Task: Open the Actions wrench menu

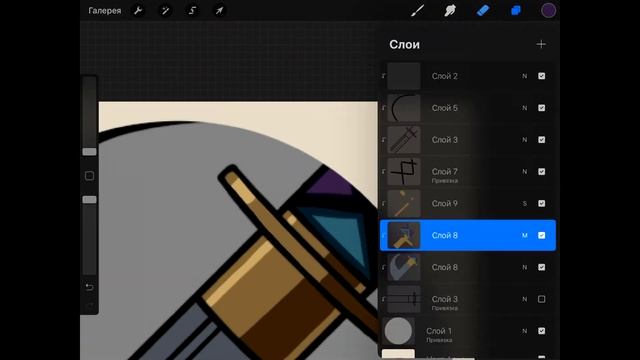Action: [x=138, y=11]
